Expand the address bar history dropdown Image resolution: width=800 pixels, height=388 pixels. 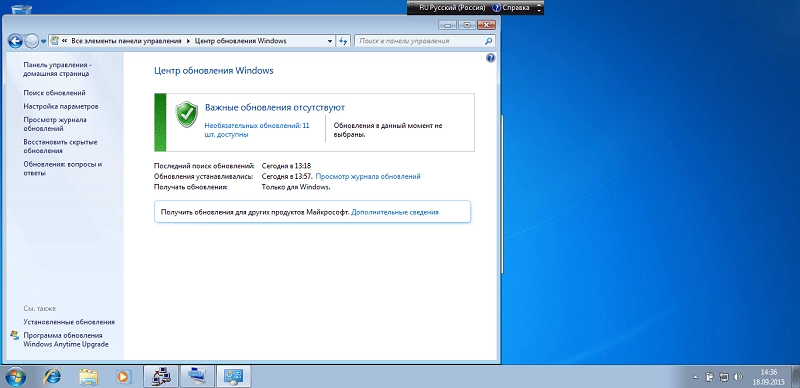(330, 41)
